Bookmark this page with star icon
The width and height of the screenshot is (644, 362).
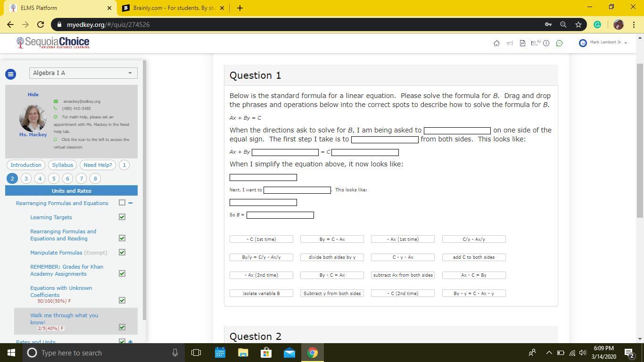coord(578,25)
